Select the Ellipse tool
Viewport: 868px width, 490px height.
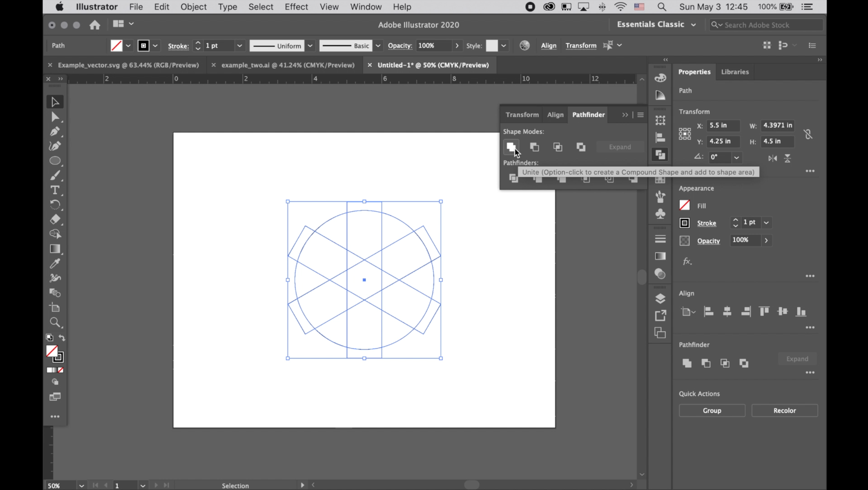(x=55, y=161)
